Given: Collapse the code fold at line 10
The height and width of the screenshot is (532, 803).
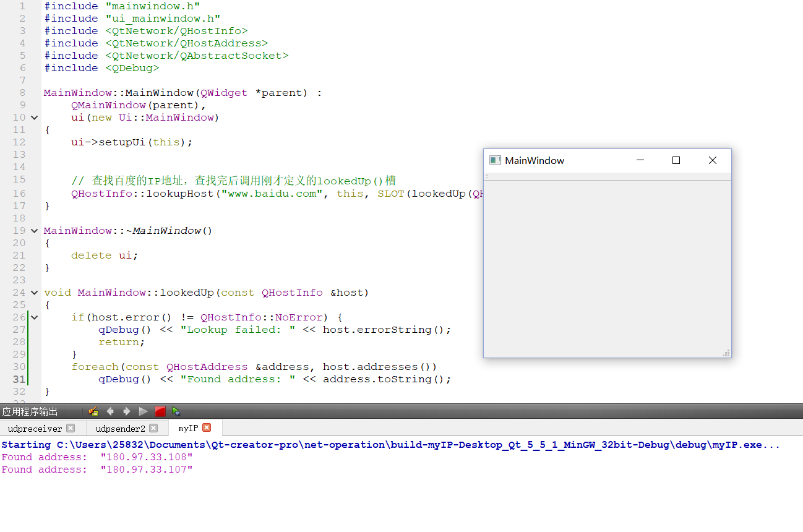Looking at the screenshot, I should 35,118.
